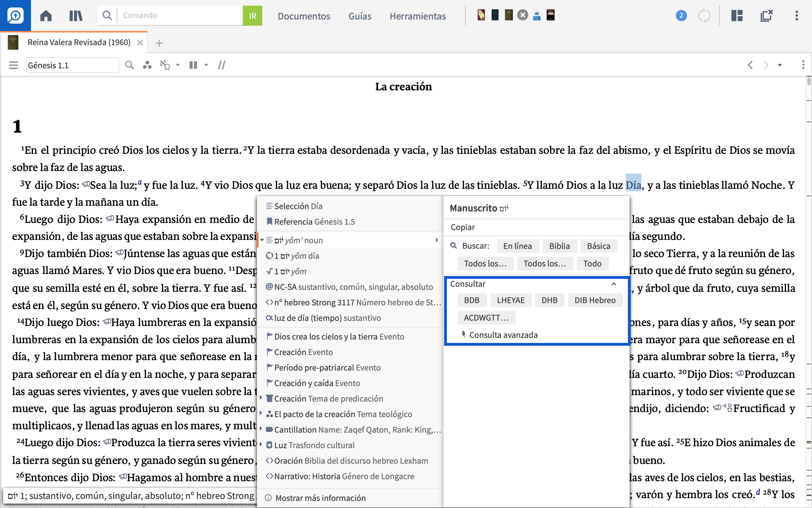Select Referencia Génesis 1.5 entry
Image resolution: width=812 pixels, height=508 pixels.
(350, 222)
